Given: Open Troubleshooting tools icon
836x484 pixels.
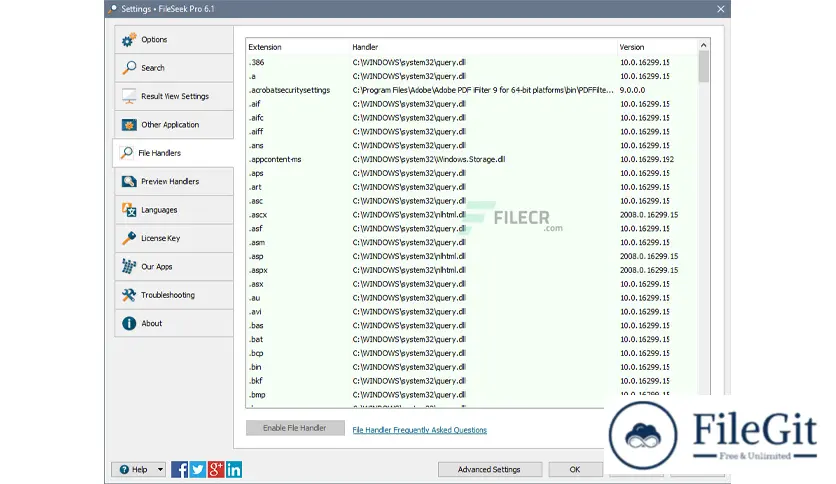Looking at the screenshot, I should (x=128, y=295).
